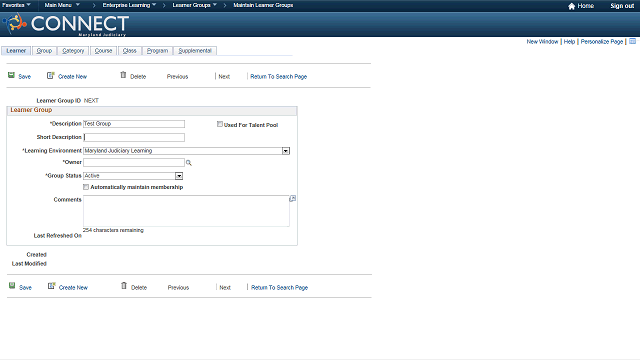Open the Comments pop-out editor icon

(293, 199)
